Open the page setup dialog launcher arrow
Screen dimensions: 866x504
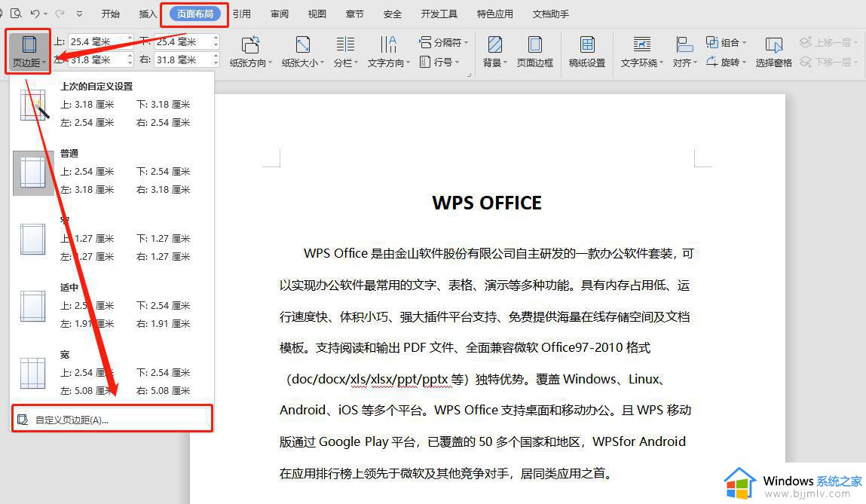pos(469,75)
